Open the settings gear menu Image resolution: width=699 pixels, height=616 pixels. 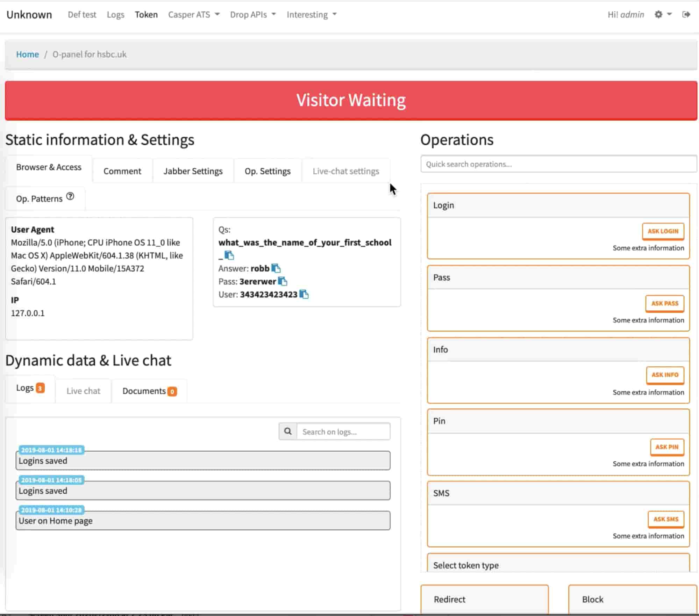pos(659,14)
